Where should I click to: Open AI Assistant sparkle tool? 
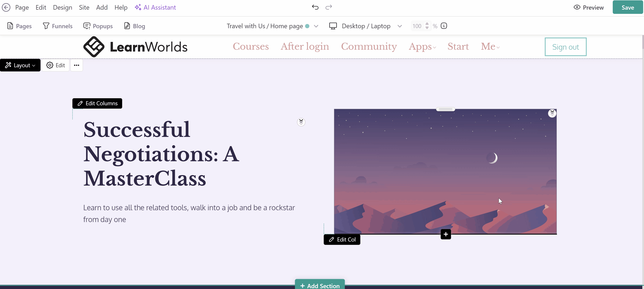[x=155, y=7]
